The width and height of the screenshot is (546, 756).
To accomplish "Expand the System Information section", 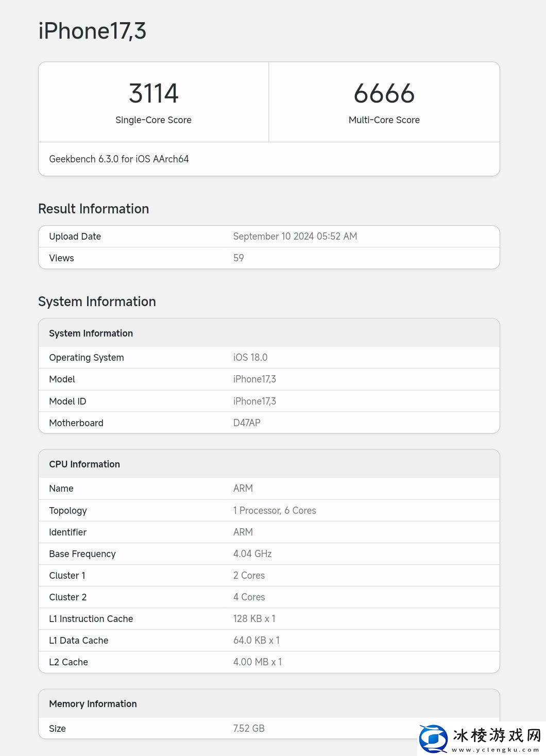I will point(97,301).
